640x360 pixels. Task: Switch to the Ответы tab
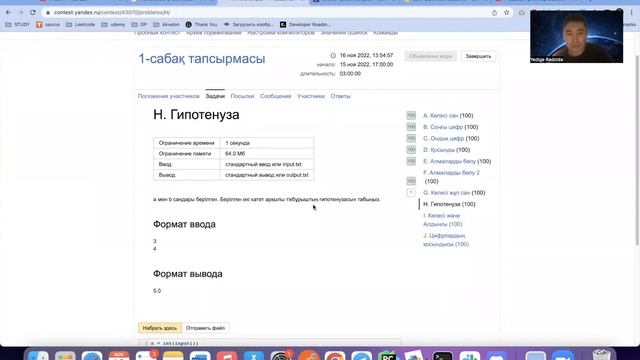pyautogui.click(x=340, y=96)
